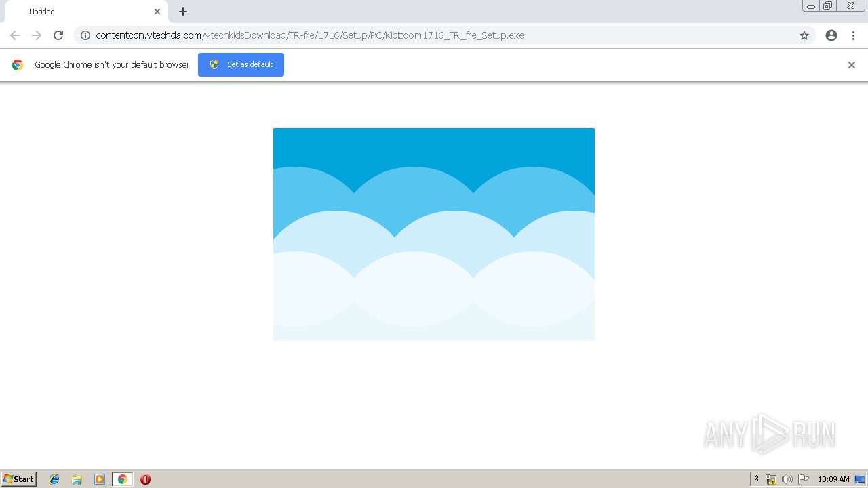Open the volume speaker tray icon
Viewport: 868px width, 488px height.
pyautogui.click(x=787, y=479)
